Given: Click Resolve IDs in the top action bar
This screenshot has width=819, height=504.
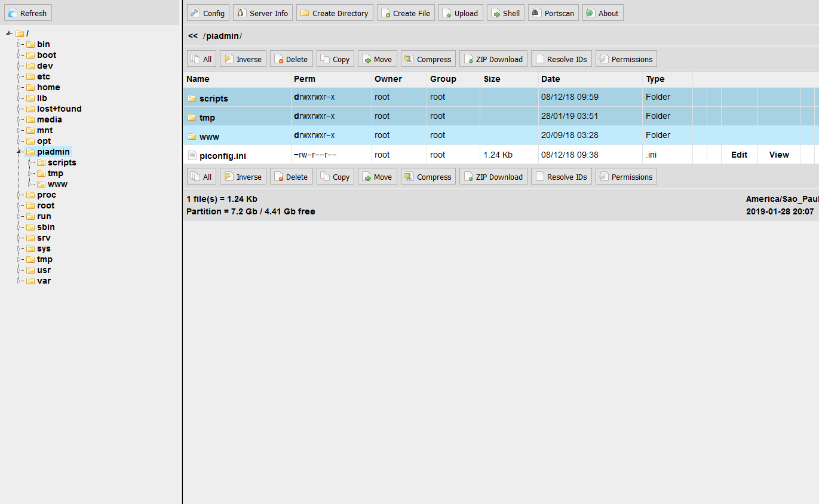Looking at the screenshot, I should [562, 59].
